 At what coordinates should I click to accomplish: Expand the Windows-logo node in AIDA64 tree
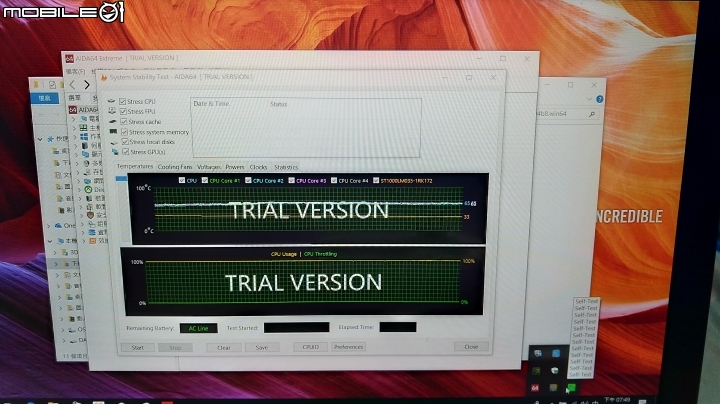(75, 137)
